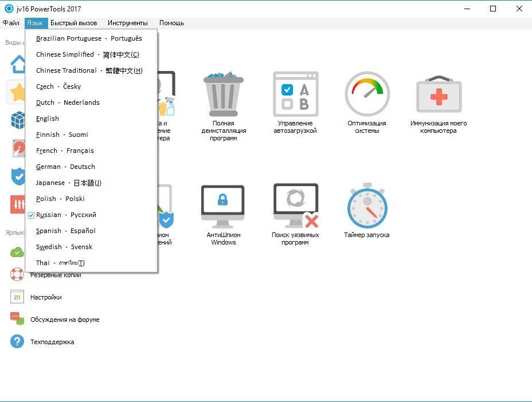Viewport: 532px width, 402px height.
Task: Open the trash can uninstaller icon
Action: (x=223, y=94)
